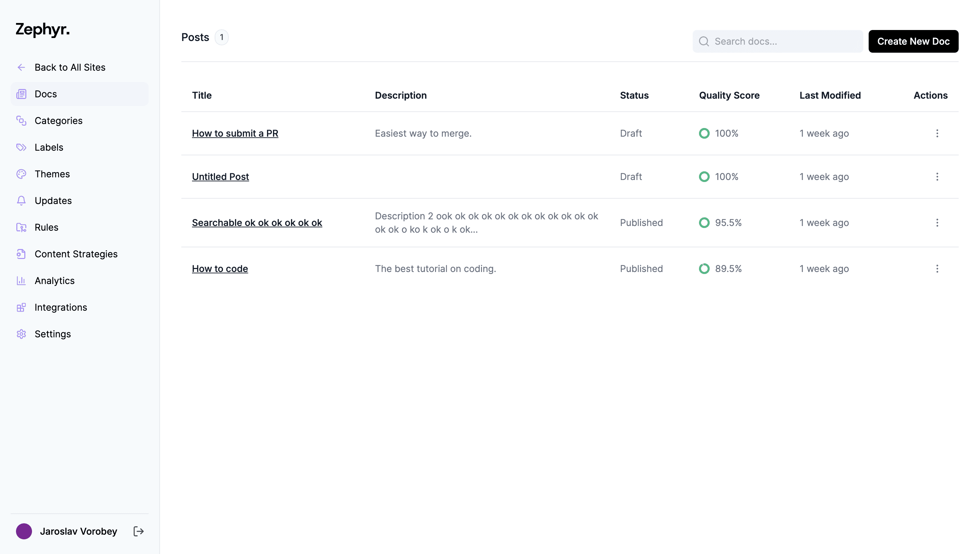Open actions menu for How to code row
This screenshot has width=980, height=554.
point(937,269)
